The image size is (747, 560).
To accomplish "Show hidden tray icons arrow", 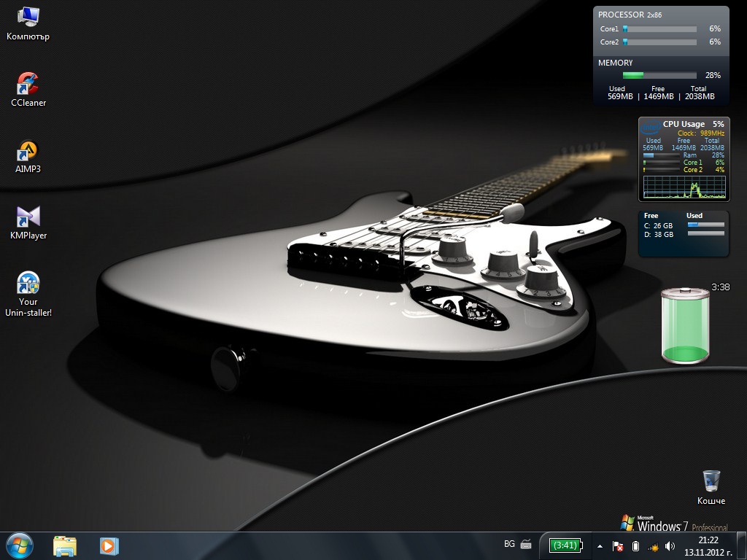I will pos(600,546).
